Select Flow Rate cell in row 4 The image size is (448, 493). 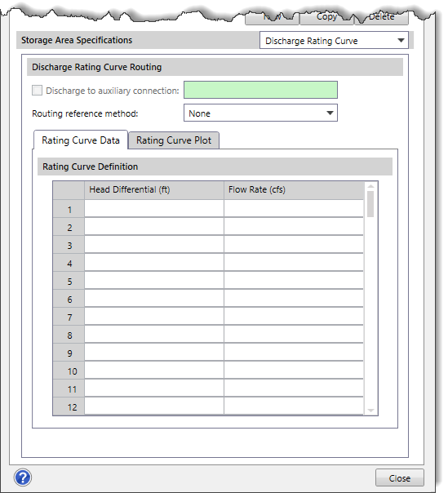294,262
